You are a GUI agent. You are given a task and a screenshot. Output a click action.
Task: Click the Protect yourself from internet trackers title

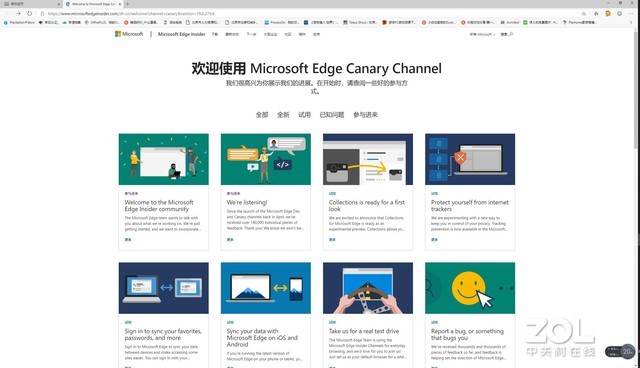(x=470, y=206)
